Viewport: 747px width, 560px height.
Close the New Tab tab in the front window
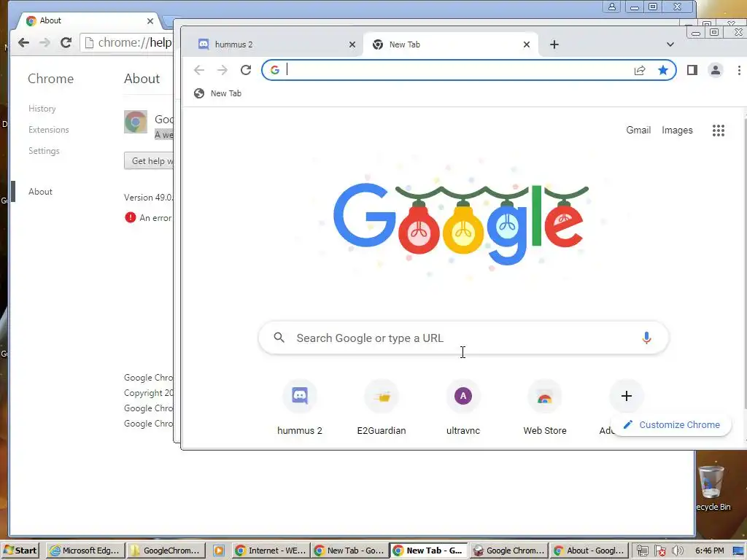(527, 44)
